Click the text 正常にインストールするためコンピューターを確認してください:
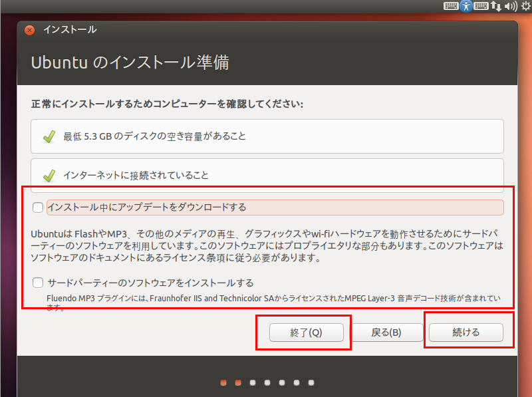 pos(167,104)
